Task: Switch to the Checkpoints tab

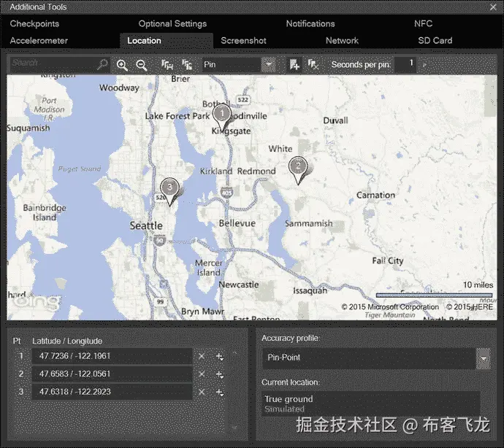Action: 34,23
